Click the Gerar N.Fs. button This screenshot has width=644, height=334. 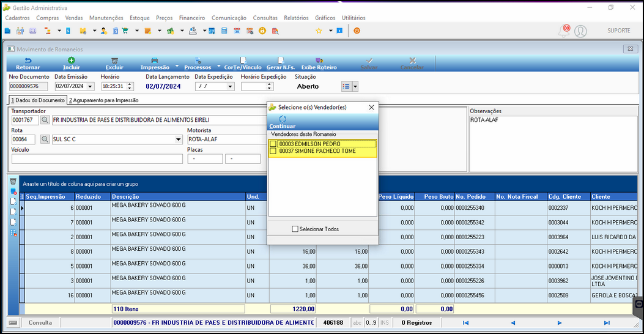click(x=281, y=64)
